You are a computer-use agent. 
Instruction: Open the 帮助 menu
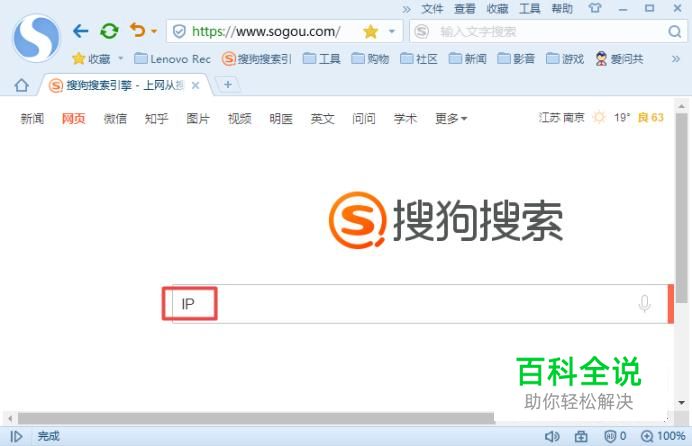pos(562,8)
